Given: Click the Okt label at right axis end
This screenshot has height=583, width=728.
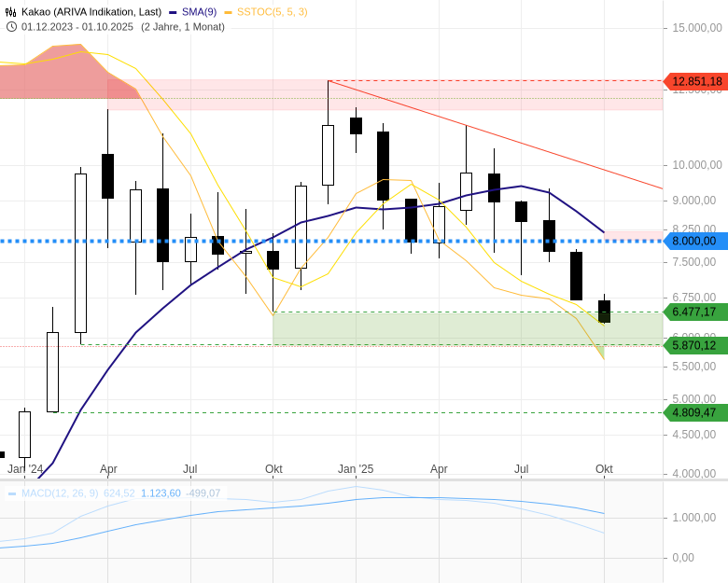Looking at the screenshot, I should tap(604, 469).
